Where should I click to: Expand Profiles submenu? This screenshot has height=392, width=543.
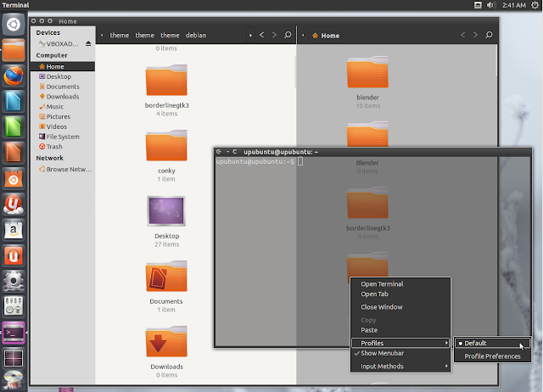coord(400,343)
